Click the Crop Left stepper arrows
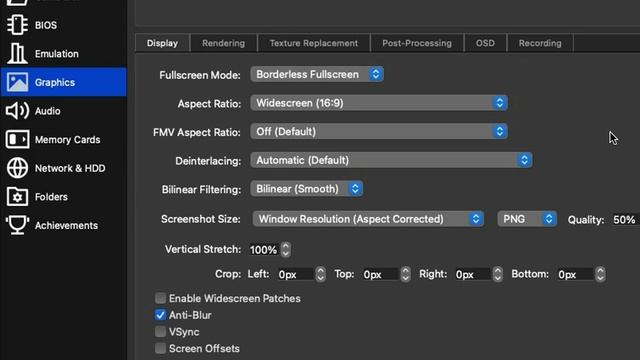The height and width of the screenshot is (360, 640). click(x=320, y=274)
